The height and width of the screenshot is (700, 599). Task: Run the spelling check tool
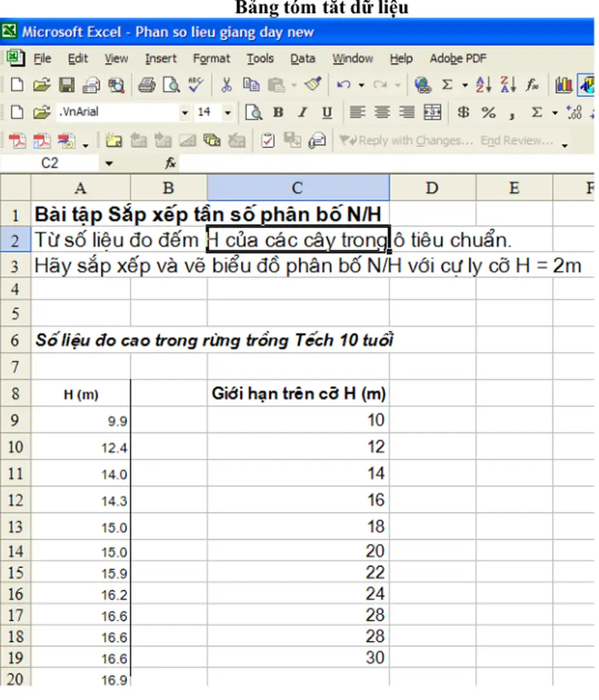(x=195, y=85)
